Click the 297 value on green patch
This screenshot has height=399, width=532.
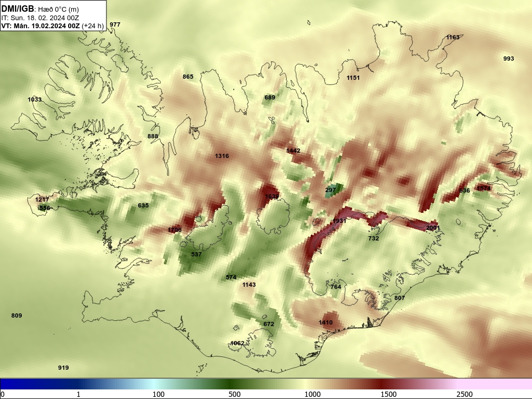coord(330,190)
